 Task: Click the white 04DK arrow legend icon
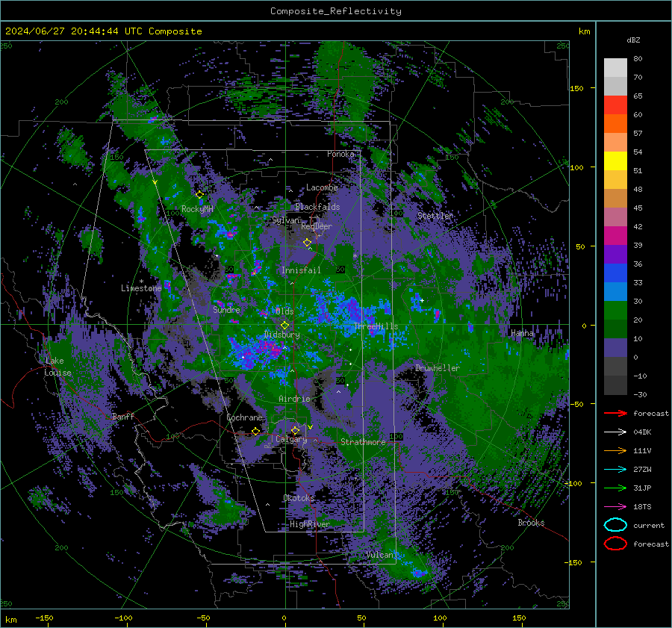(x=615, y=432)
